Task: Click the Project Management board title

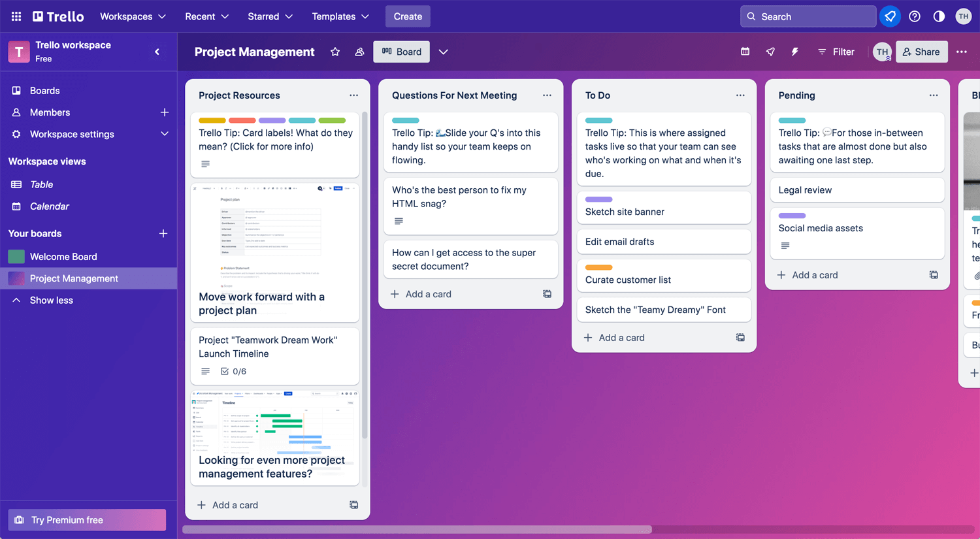Action: pyautogui.click(x=255, y=52)
